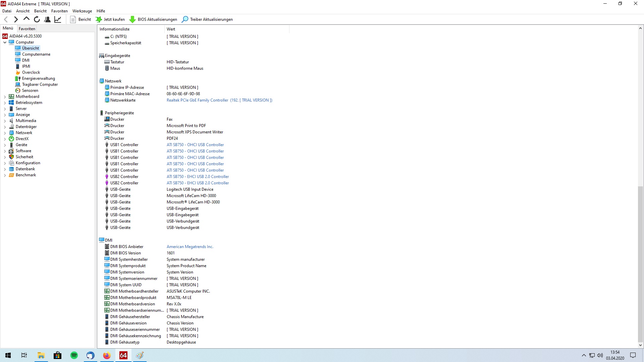
Task: Expand the Betriebssystem tree node
Action: click(x=5, y=103)
